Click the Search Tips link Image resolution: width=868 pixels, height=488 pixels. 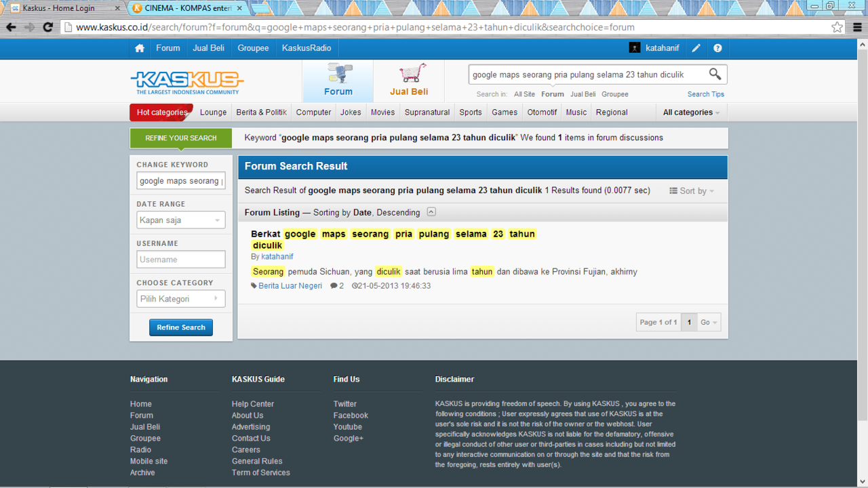pyautogui.click(x=706, y=94)
